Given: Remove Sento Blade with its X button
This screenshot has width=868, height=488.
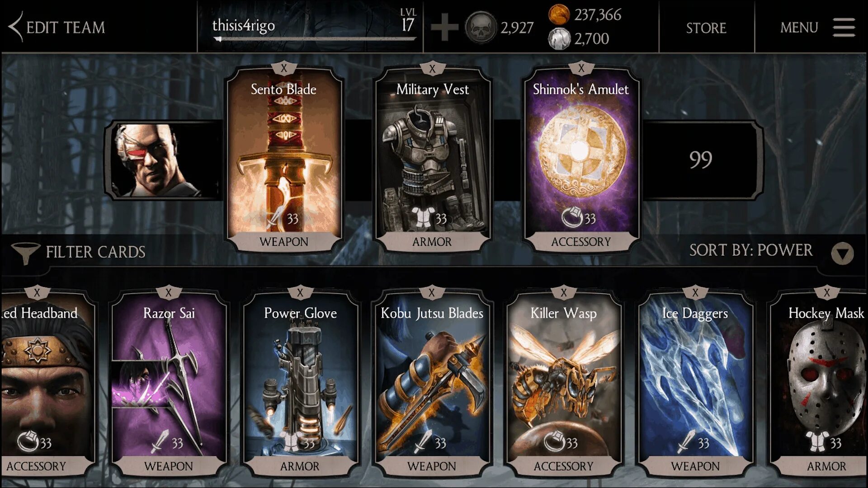Looking at the screenshot, I should (x=284, y=69).
